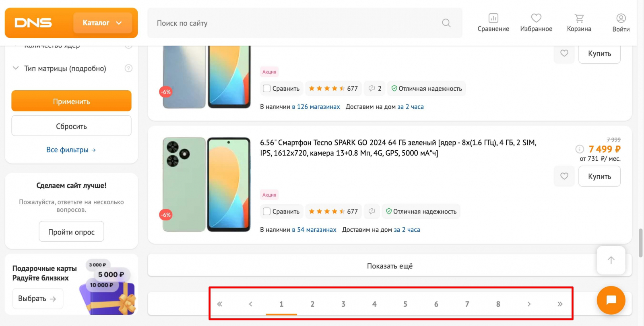The width and height of the screenshot is (644, 326).
Task: Click the search magnifier icon
Action: click(x=446, y=23)
